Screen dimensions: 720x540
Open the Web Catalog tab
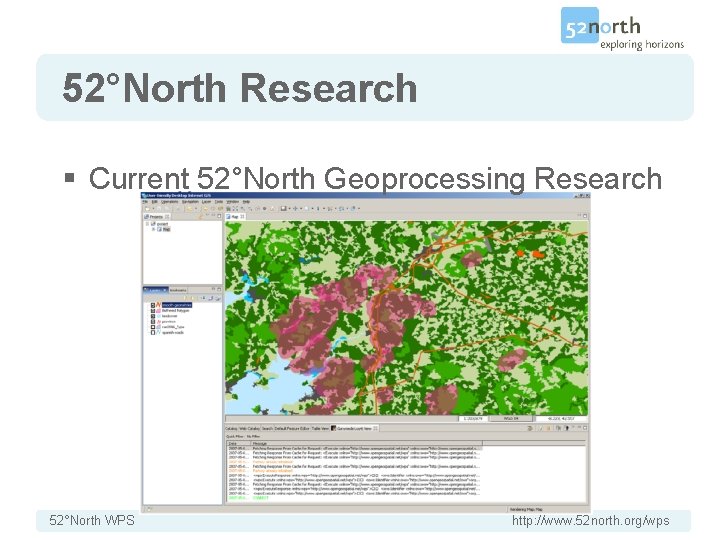click(x=249, y=428)
